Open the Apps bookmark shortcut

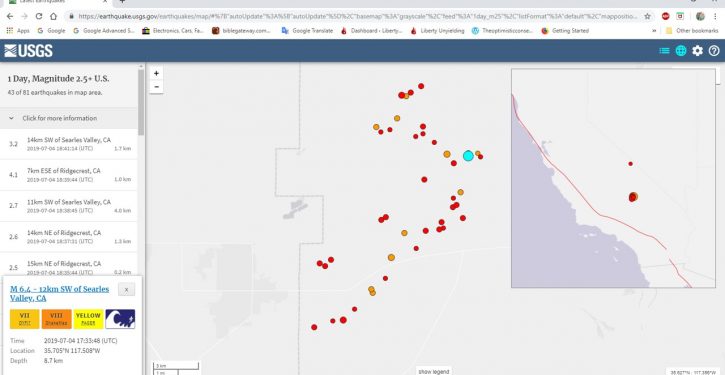(x=18, y=31)
